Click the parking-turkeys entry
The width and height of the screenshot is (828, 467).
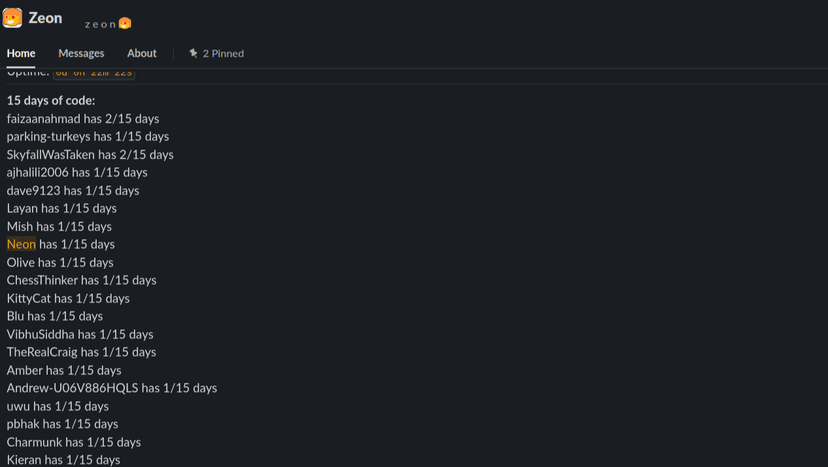(x=88, y=136)
